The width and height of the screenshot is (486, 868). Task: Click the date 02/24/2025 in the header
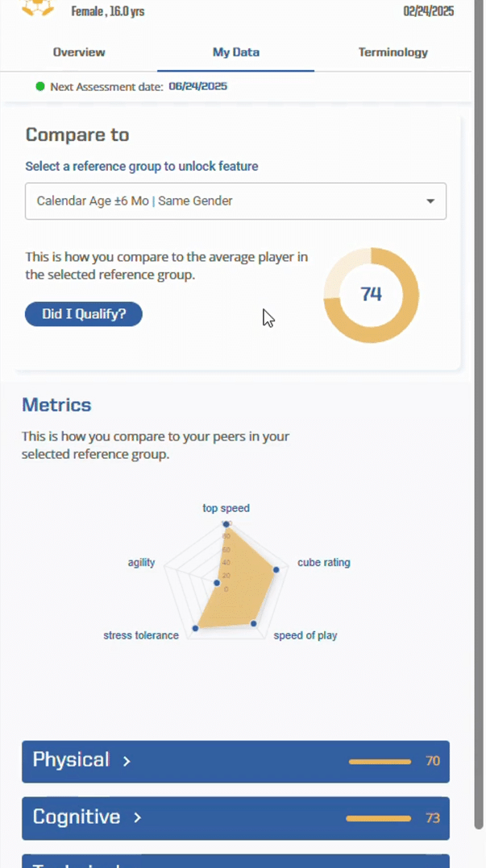[428, 11]
